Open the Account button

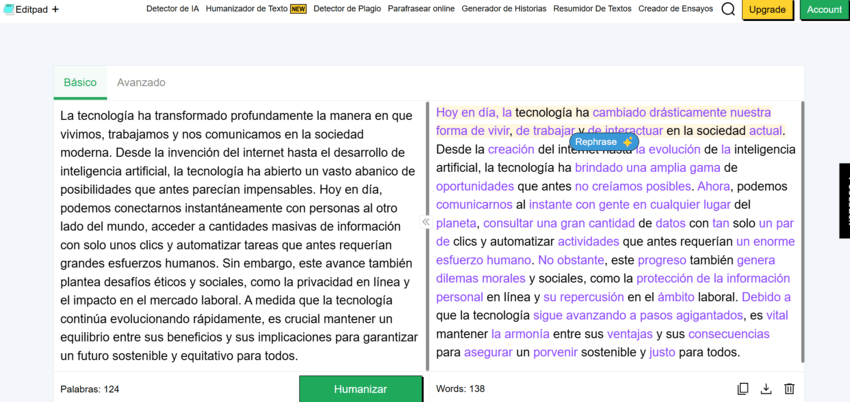point(825,10)
